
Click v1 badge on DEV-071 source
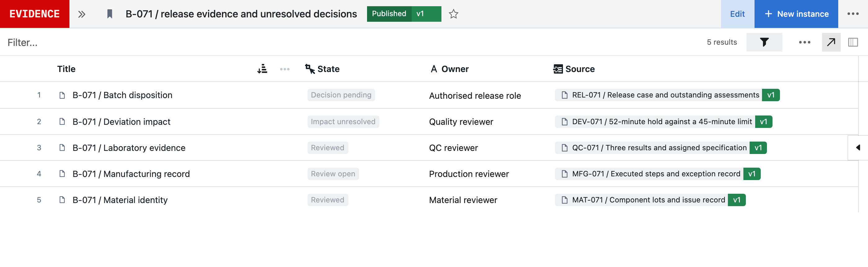(x=763, y=121)
